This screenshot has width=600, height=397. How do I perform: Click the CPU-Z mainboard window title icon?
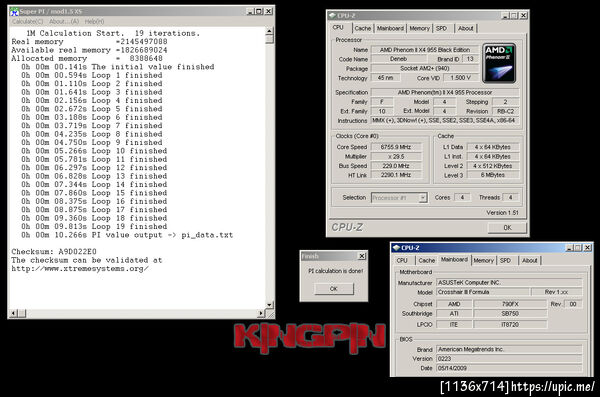396,248
